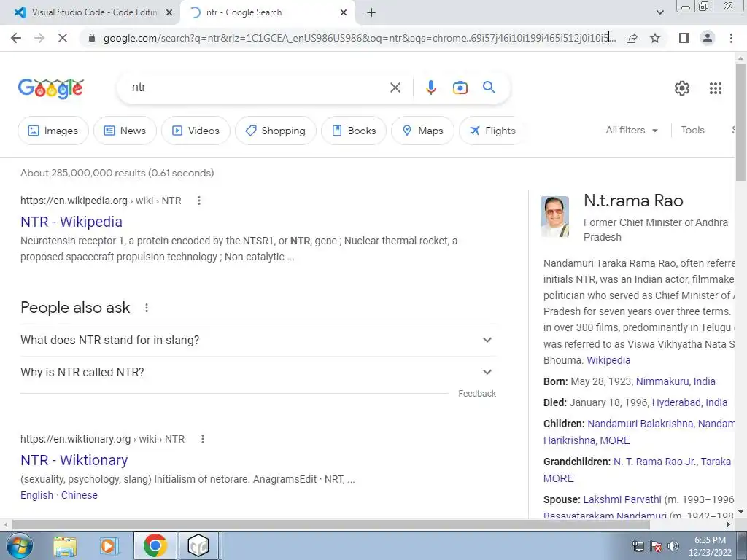Click the Feedback link
Screen dimensions: 747x560
477,394
